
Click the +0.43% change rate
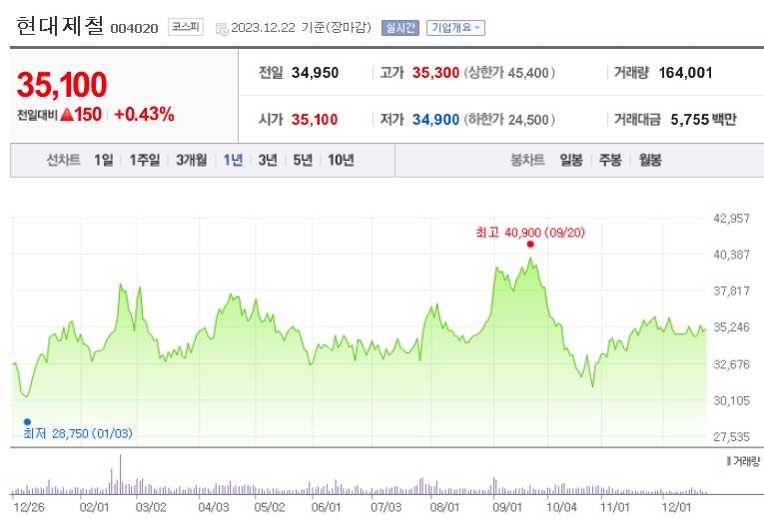(144, 115)
